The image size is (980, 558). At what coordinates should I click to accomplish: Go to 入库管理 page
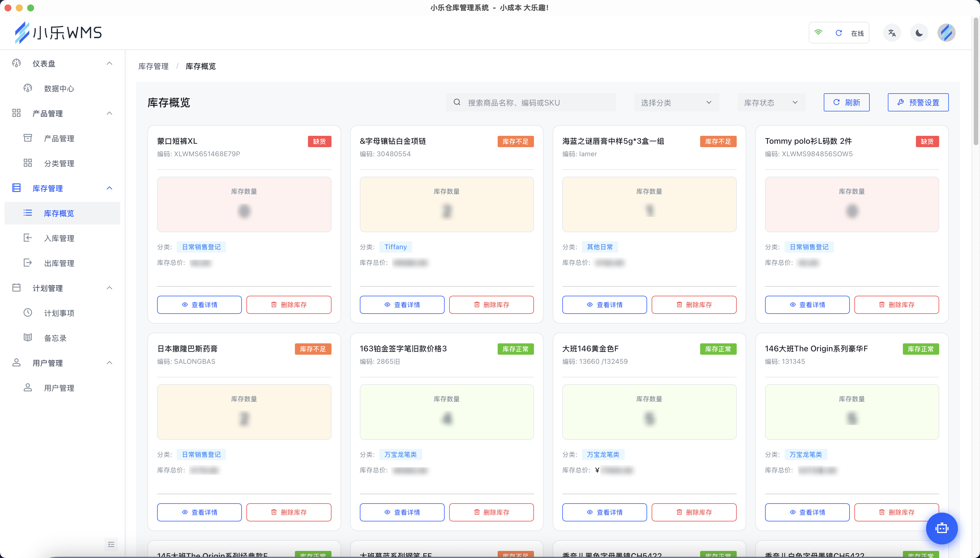point(59,238)
